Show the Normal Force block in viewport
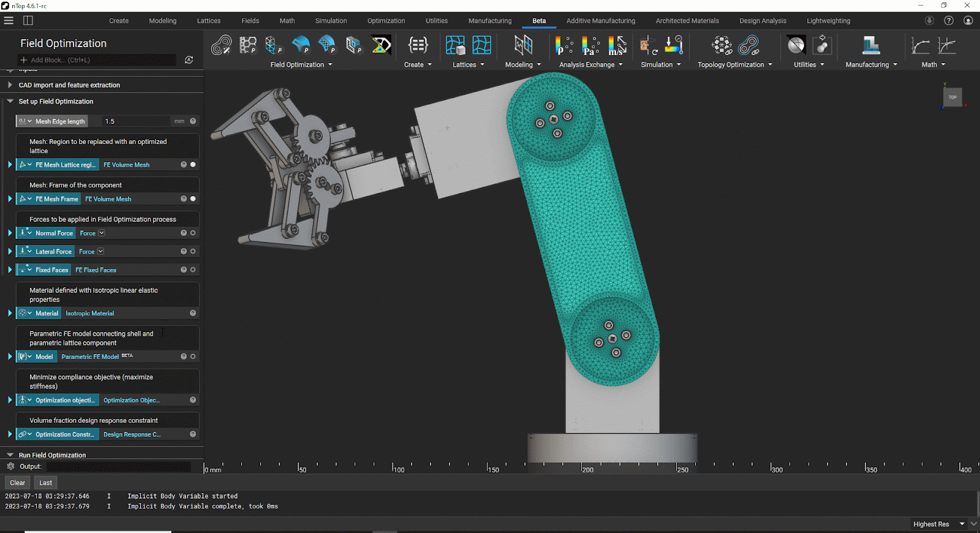This screenshot has height=533, width=980. 193,233
